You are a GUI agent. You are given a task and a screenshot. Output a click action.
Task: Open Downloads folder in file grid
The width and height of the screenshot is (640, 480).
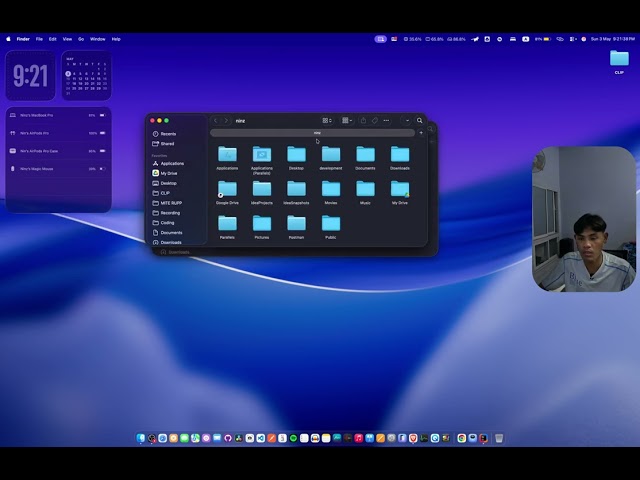[x=400, y=158]
